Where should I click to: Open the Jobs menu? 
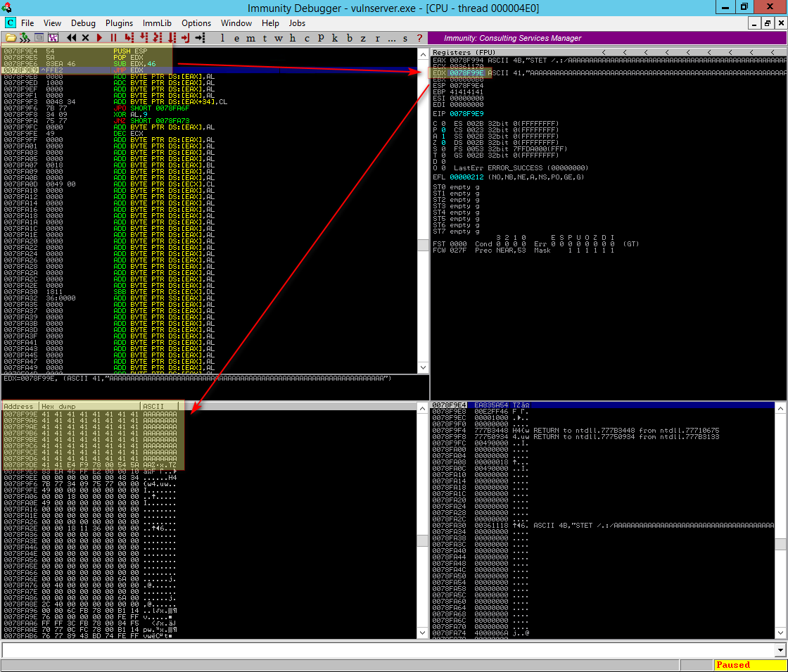296,23
